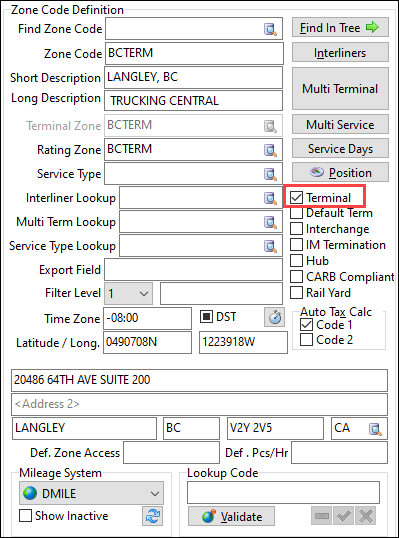Check IM Termination option
The width and height of the screenshot is (399, 538).
pyautogui.click(x=296, y=245)
